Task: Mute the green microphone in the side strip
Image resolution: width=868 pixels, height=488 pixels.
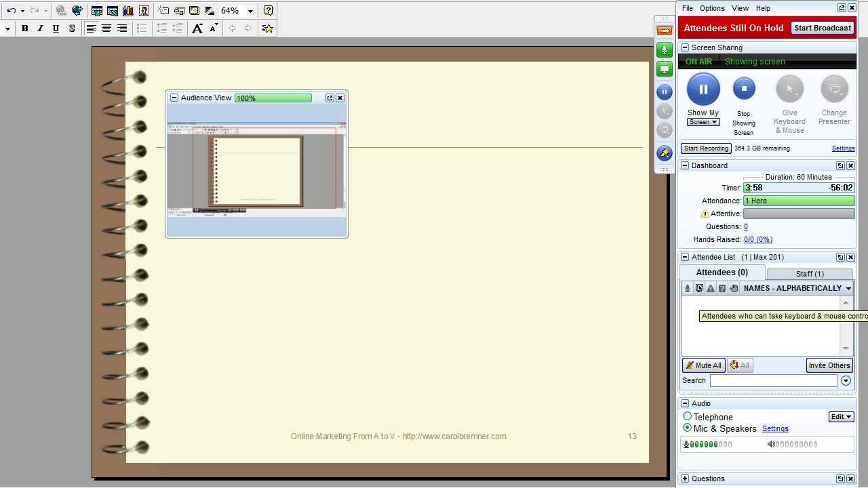Action: 665,49
